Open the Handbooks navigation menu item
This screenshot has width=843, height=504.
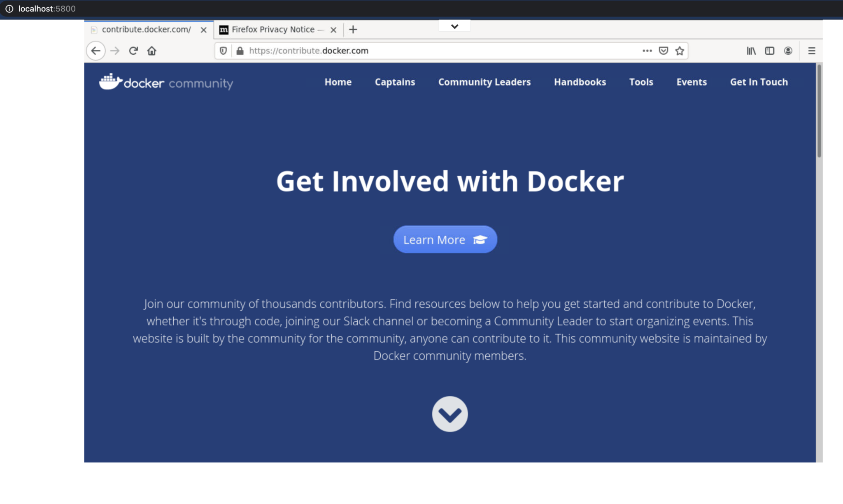coord(580,82)
